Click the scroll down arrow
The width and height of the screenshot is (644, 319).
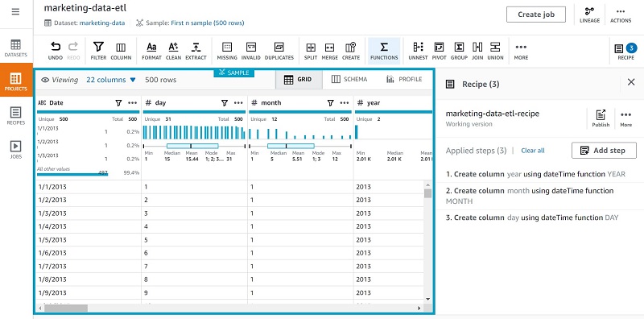[427, 299]
